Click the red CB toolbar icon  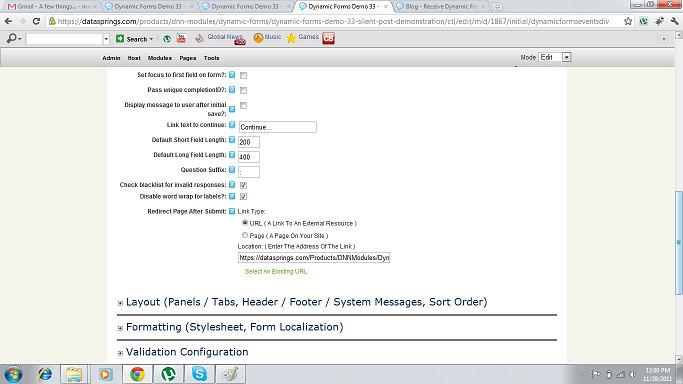[x=328, y=38]
